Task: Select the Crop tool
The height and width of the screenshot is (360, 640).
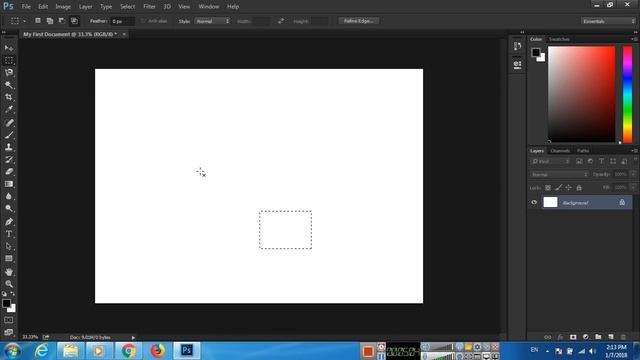Action: click(x=9, y=97)
